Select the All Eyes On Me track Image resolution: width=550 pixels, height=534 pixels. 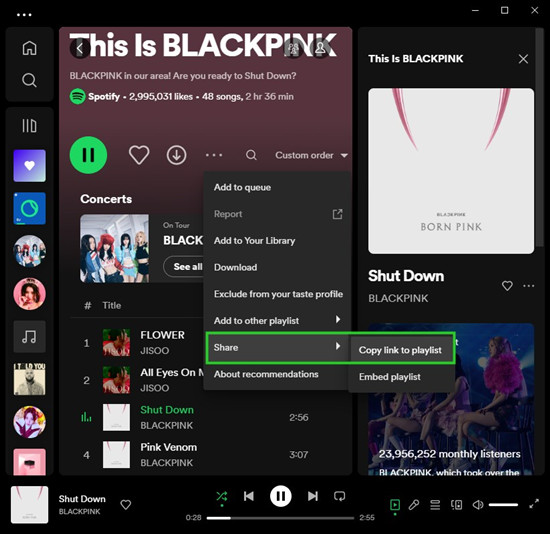[172, 373]
